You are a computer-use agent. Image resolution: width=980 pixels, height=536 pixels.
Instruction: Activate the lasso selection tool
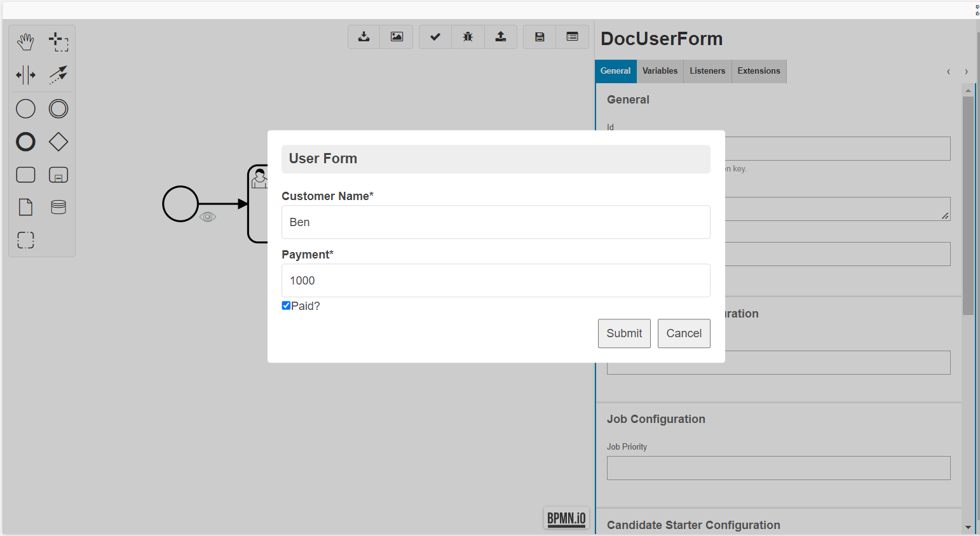58,43
